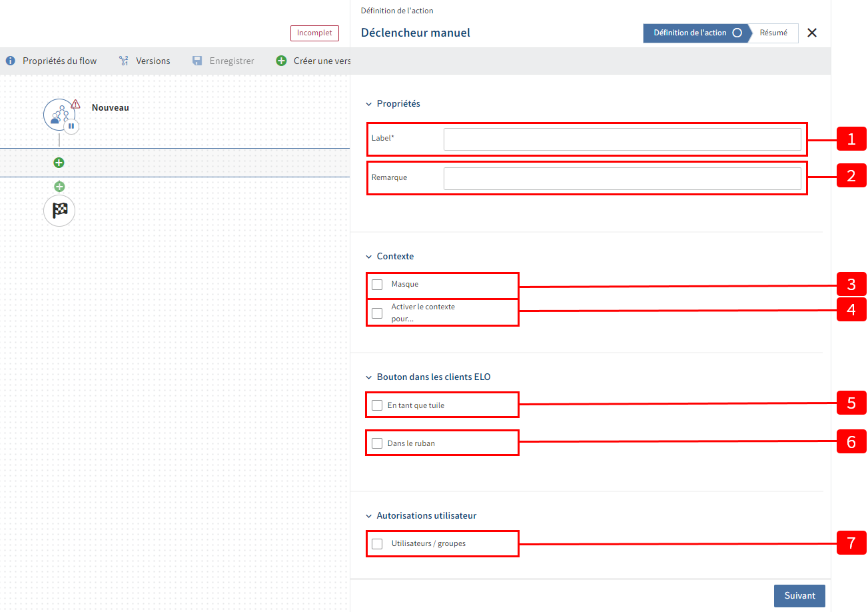
Task: Check Utilisateurs / groupes option
Action: point(377,543)
